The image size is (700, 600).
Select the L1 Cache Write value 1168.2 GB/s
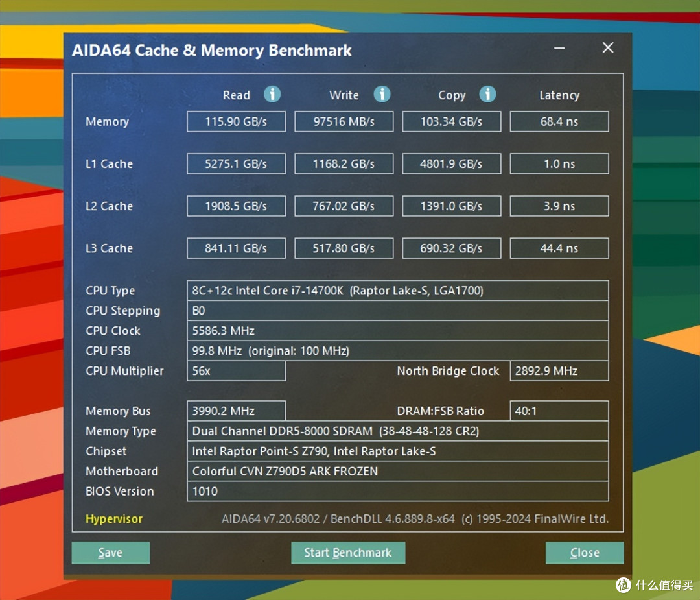tap(344, 164)
